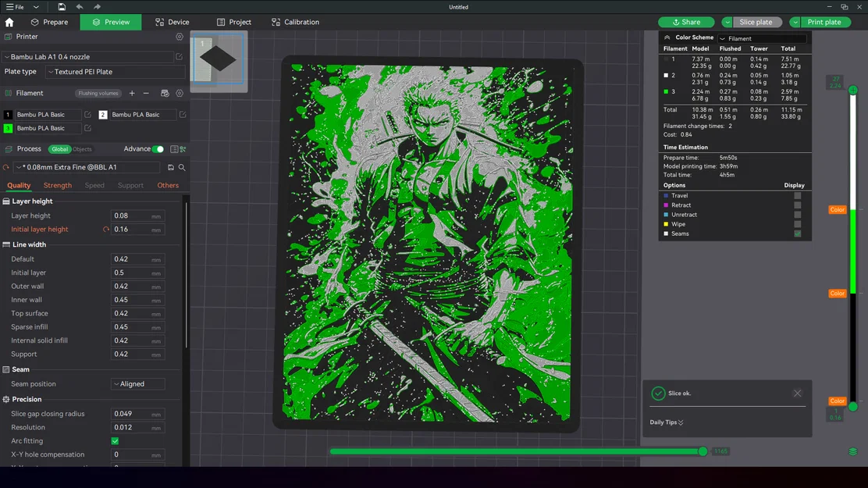Click the save project icon near File menu
The height and width of the screenshot is (488, 868).
[x=60, y=7]
